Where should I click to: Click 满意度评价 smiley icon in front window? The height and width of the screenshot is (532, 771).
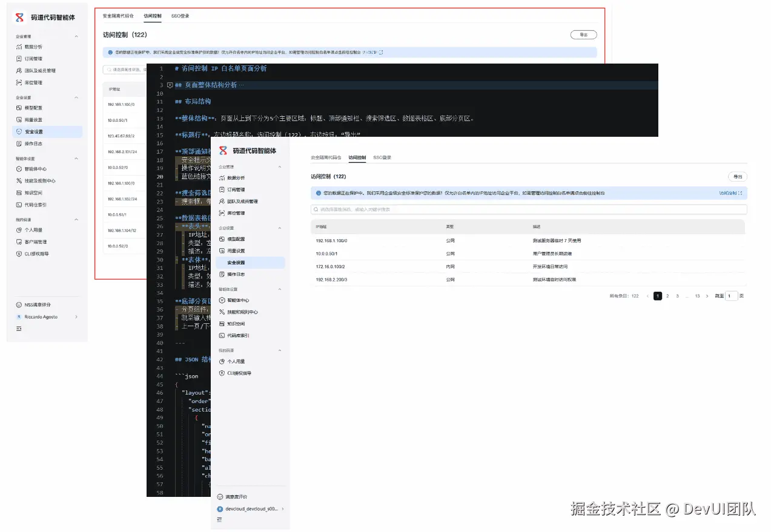click(220, 497)
